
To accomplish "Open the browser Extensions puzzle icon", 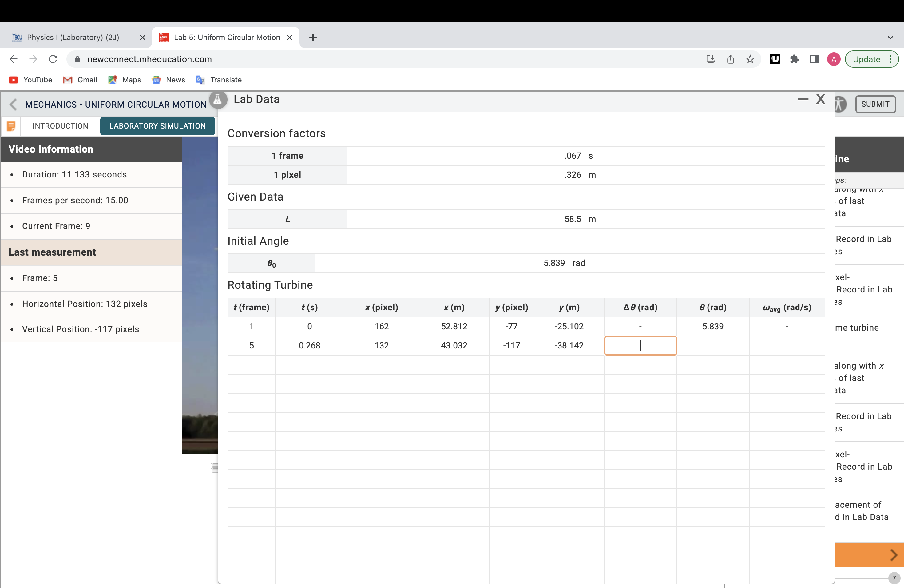I will [x=794, y=59].
